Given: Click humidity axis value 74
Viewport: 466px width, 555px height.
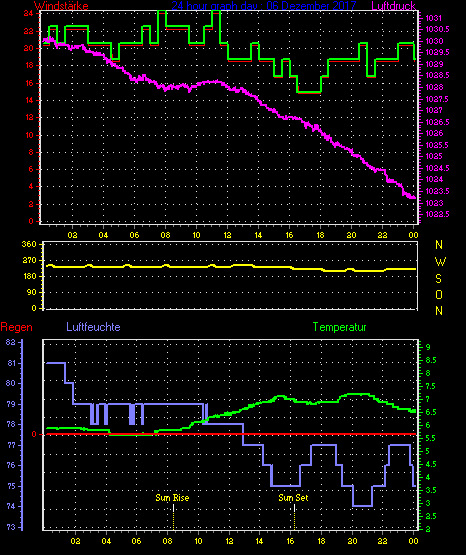Looking at the screenshot, I should pos(11,506).
